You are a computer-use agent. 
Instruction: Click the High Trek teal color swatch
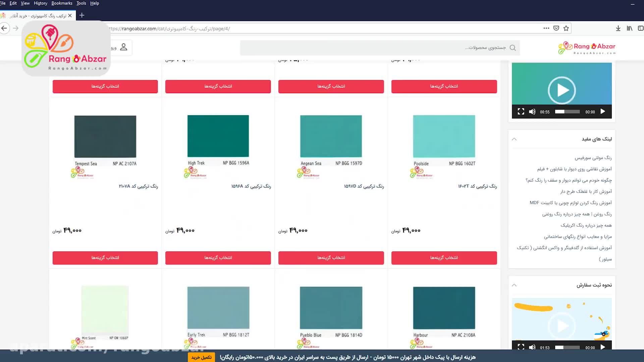[x=218, y=136]
